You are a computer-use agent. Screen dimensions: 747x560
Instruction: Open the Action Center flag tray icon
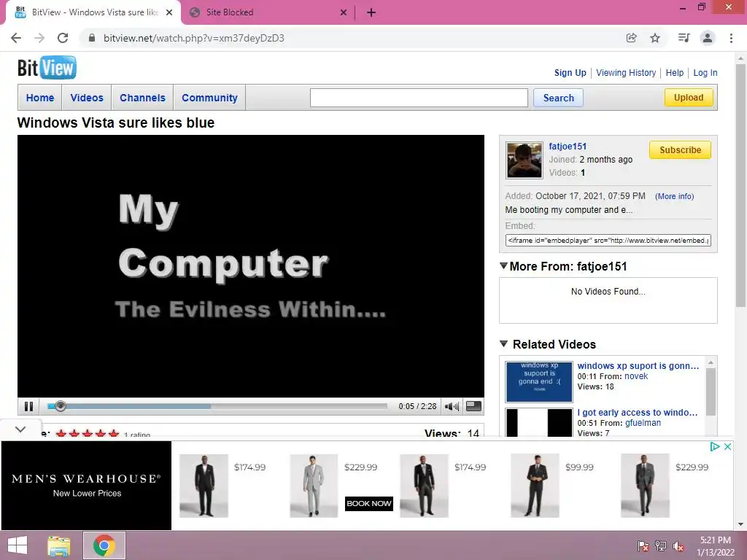[x=643, y=546]
